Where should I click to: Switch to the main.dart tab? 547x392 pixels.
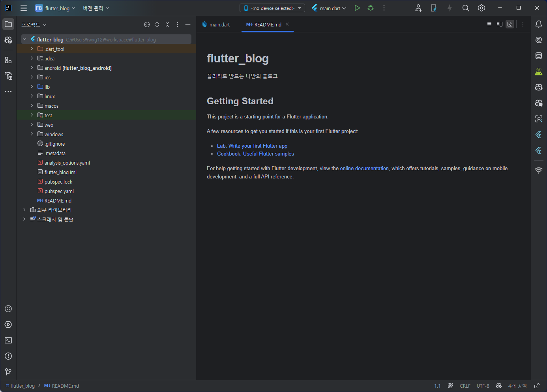tap(216, 24)
